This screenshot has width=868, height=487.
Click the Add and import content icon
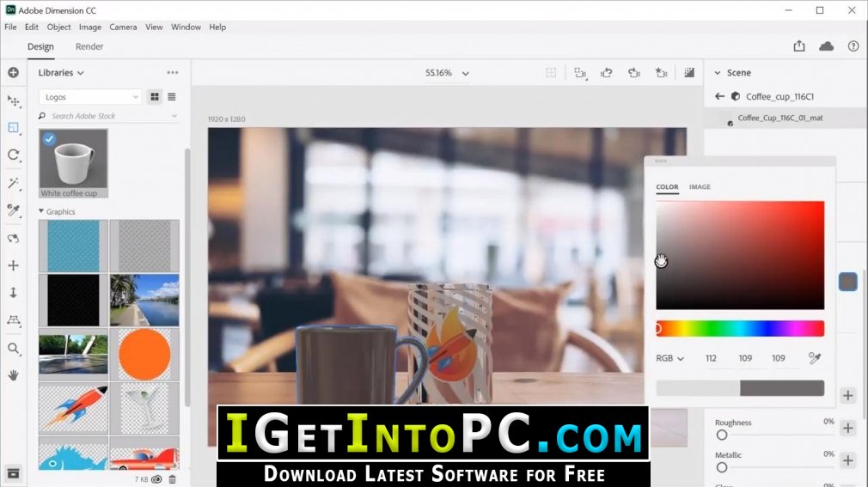point(13,72)
